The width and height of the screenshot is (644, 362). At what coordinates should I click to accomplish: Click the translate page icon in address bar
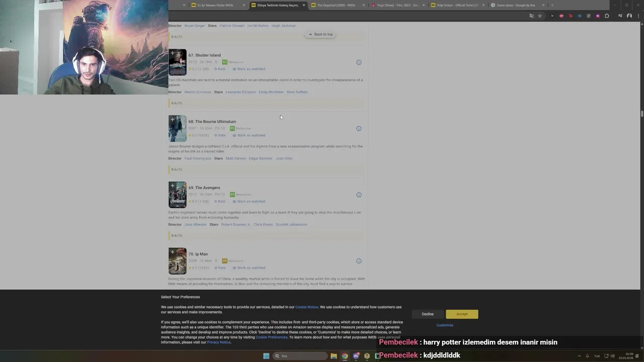[x=531, y=16]
